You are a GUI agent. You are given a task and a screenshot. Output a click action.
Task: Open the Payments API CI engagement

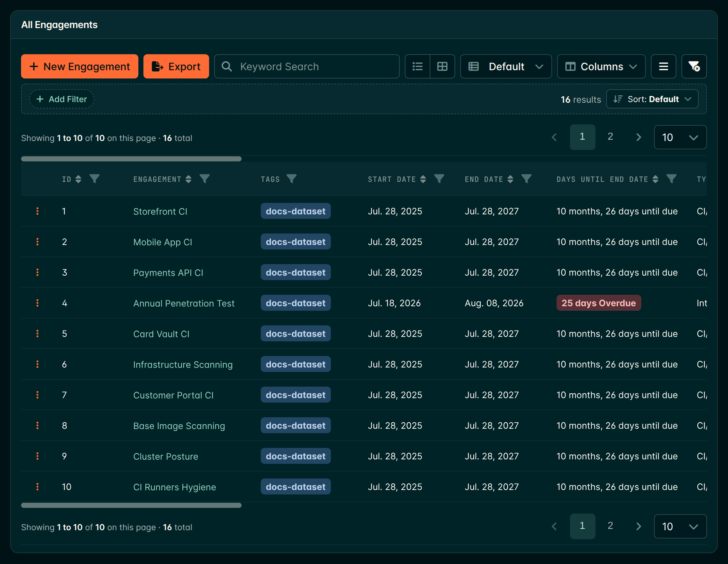point(168,272)
